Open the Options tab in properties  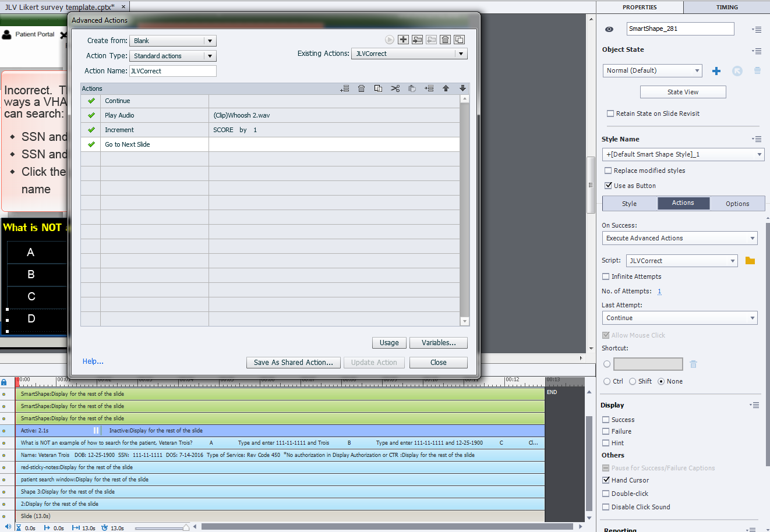737,204
